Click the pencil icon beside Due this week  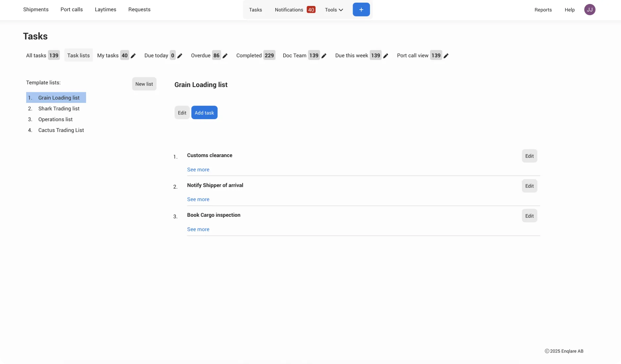(385, 56)
